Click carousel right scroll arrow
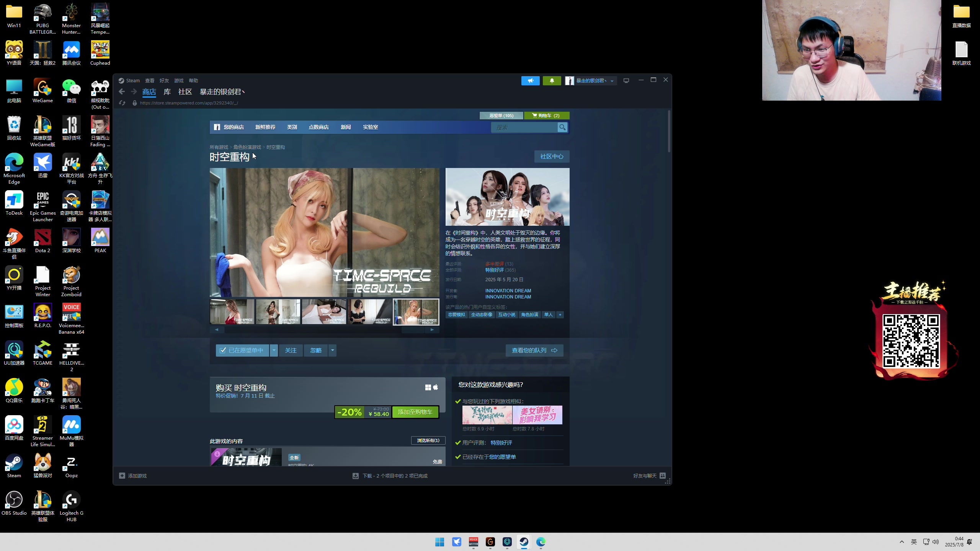Viewport: 980px width, 551px height. (x=432, y=329)
